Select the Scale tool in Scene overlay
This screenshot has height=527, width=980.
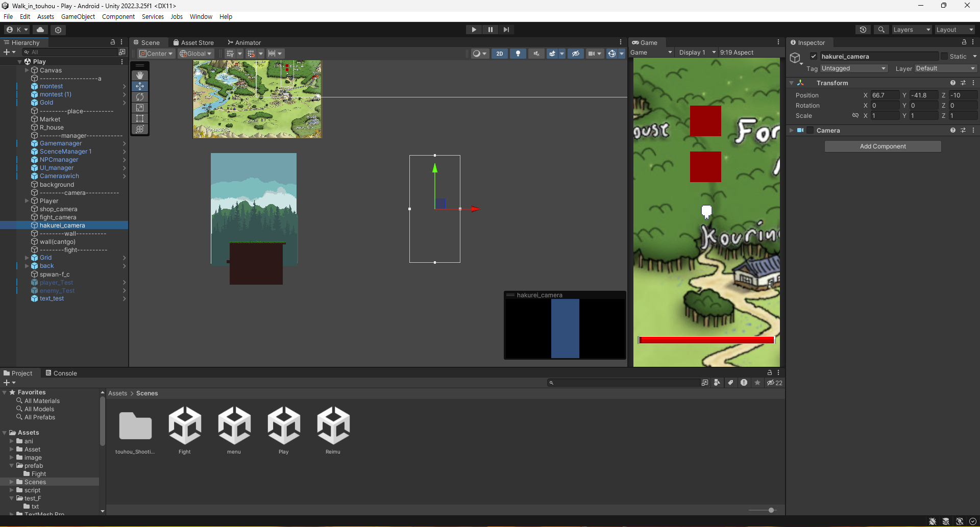tap(140, 108)
